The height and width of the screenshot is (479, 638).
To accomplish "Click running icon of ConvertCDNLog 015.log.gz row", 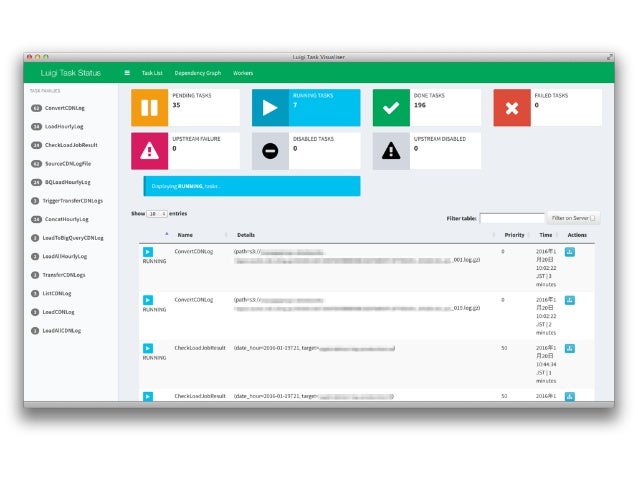I will click(x=148, y=300).
